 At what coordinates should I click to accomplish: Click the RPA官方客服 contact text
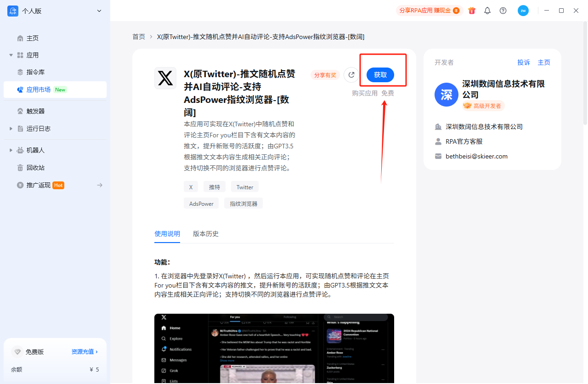click(x=464, y=141)
